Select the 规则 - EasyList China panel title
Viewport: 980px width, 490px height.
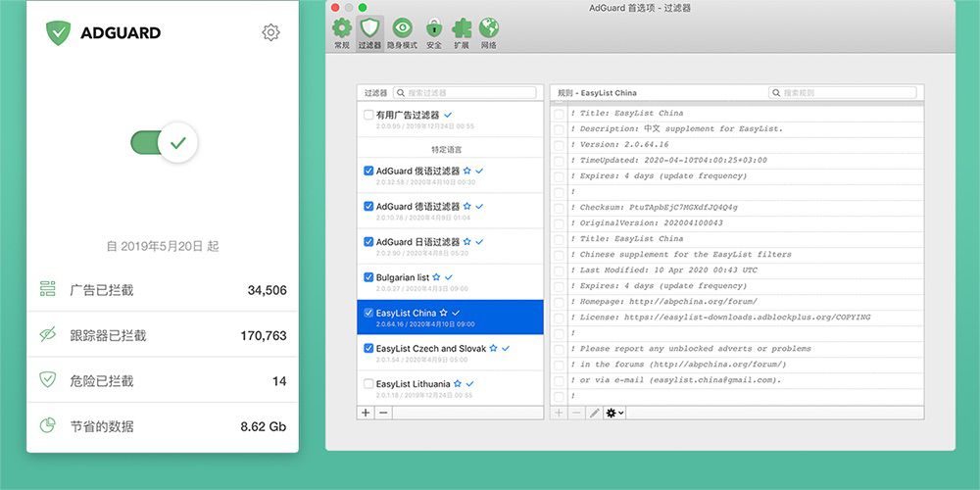(x=597, y=92)
